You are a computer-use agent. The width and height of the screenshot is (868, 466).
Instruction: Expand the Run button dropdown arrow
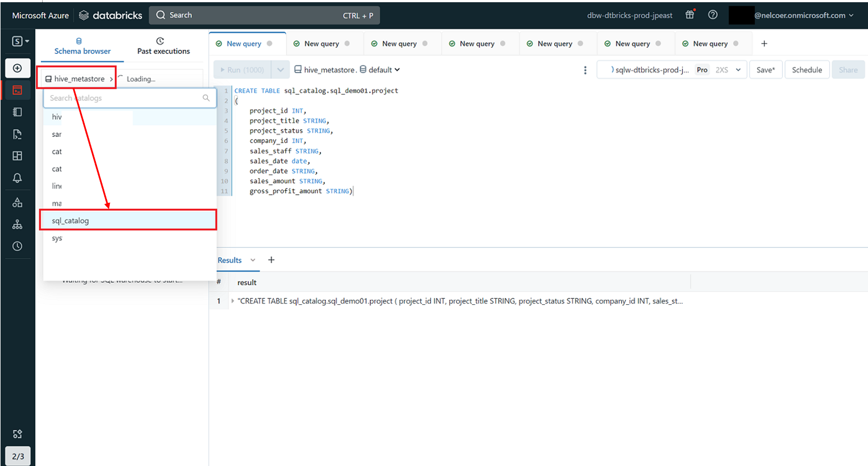point(280,70)
